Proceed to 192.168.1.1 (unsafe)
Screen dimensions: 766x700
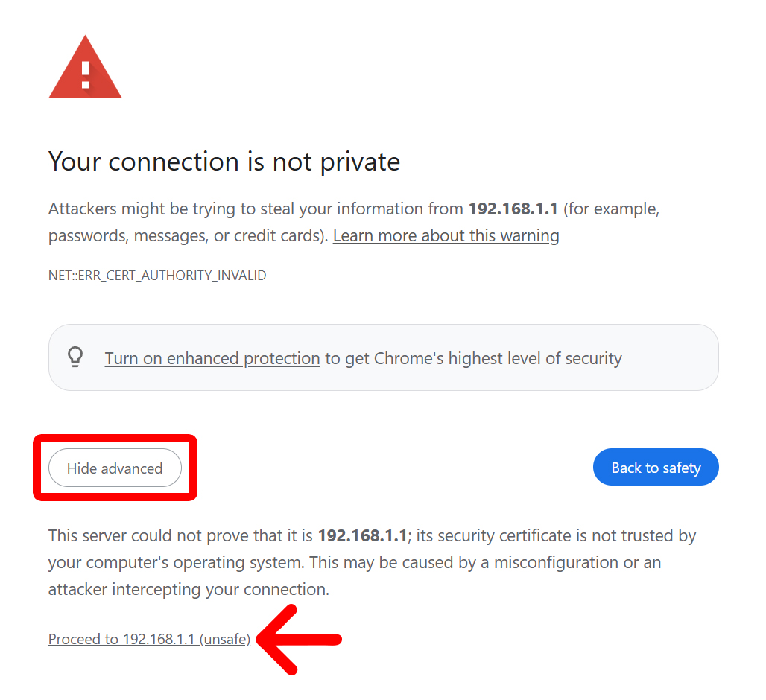click(x=149, y=639)
